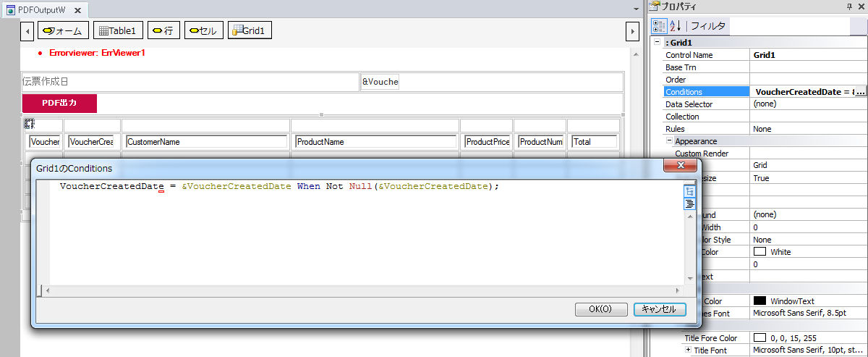Expand the Title Font property
This screenshot has height=357, width=868.
tap(688, 350)
